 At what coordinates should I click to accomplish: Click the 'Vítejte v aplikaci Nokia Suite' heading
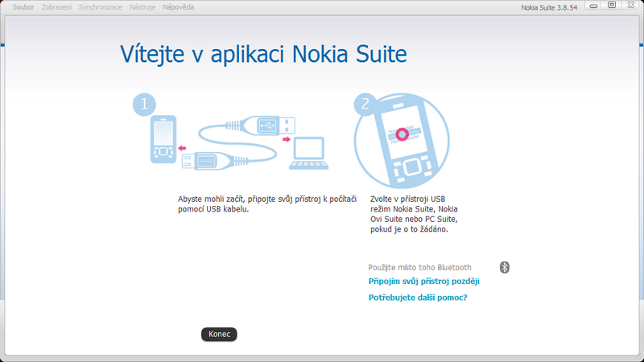coord(263,55)
